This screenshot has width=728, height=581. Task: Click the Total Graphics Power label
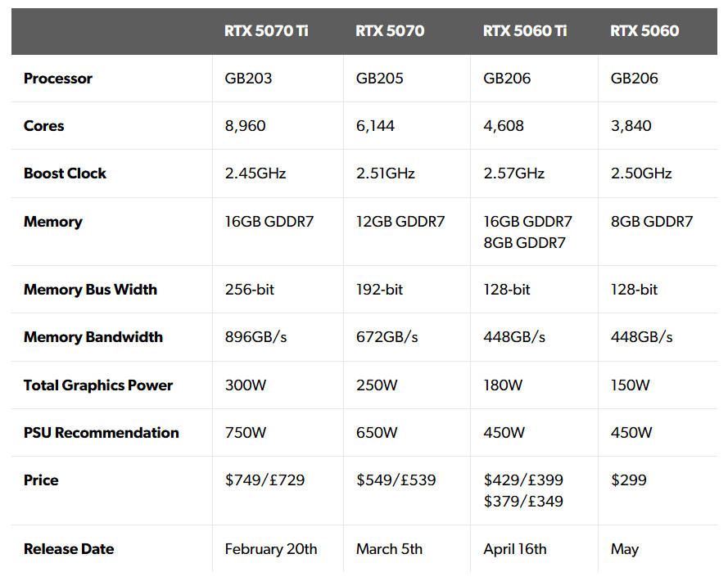pos(98,385)
